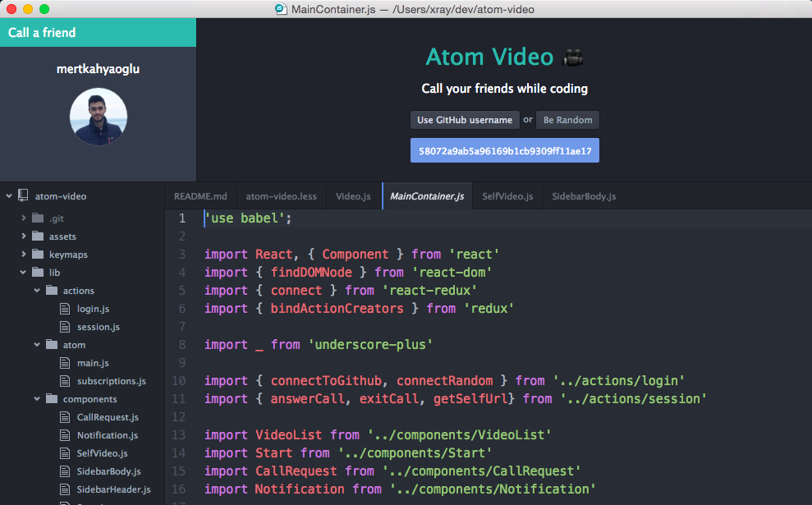Click the components folder icon
This screenshot has width=812, height=505.
[x=51, y=399]
